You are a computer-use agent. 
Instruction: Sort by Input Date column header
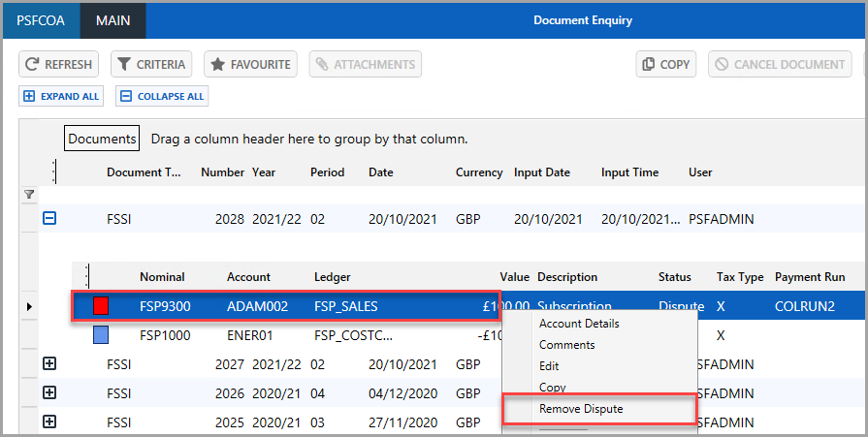(542, 172)
